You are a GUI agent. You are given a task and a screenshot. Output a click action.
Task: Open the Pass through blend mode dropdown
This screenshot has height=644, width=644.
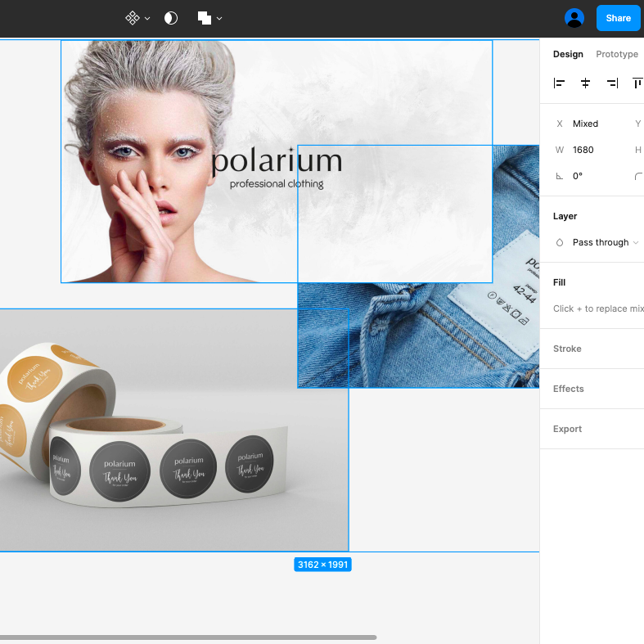(606, 242)
